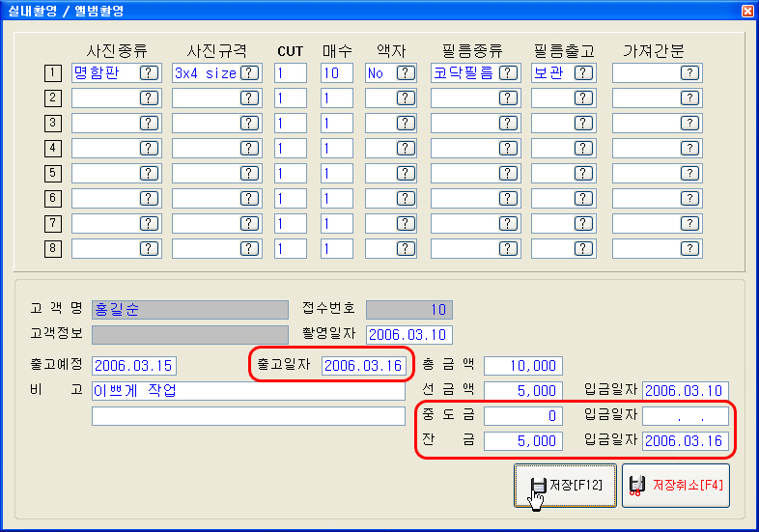This screenshot has height=532, width=759.
Task: Select row number 2 button
Action: tap(53, 98)
